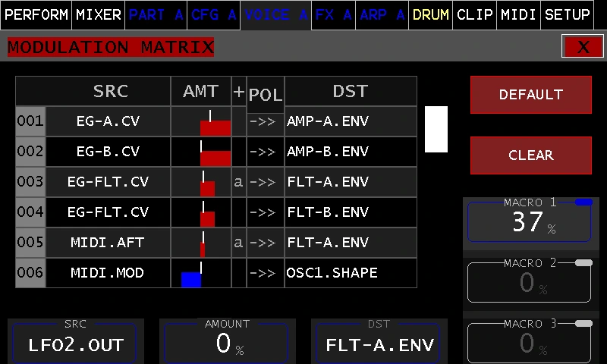Select the MIDI.MOD source in row 006
Viewport: 607px width, 364px height.
click(x=108, y=273)
